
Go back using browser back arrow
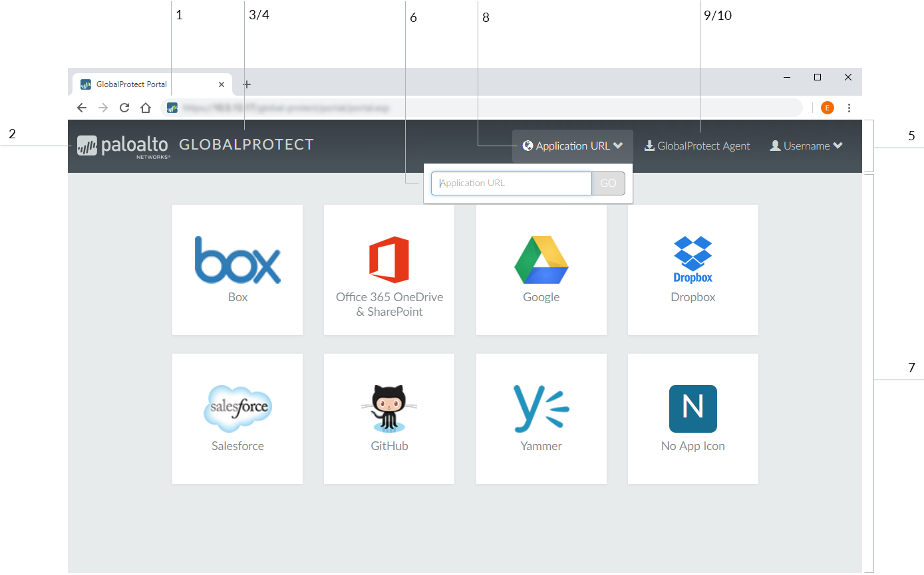(82, 108)
